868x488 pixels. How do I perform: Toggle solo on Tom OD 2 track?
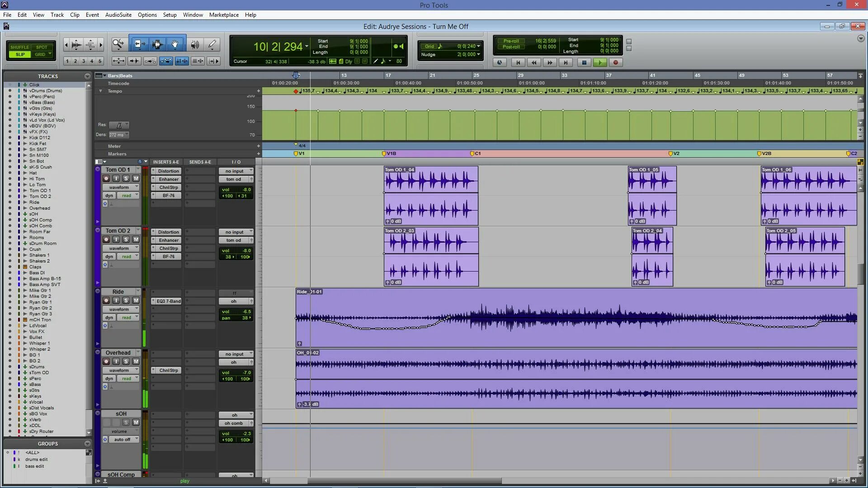click(126, 239)
